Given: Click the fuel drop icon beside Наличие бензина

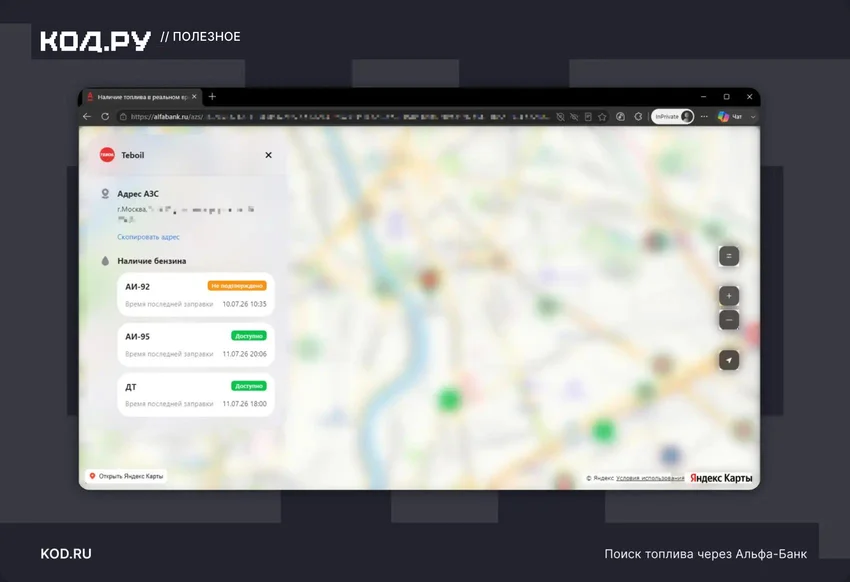Looking at the screenshot, I should [105, 261].
